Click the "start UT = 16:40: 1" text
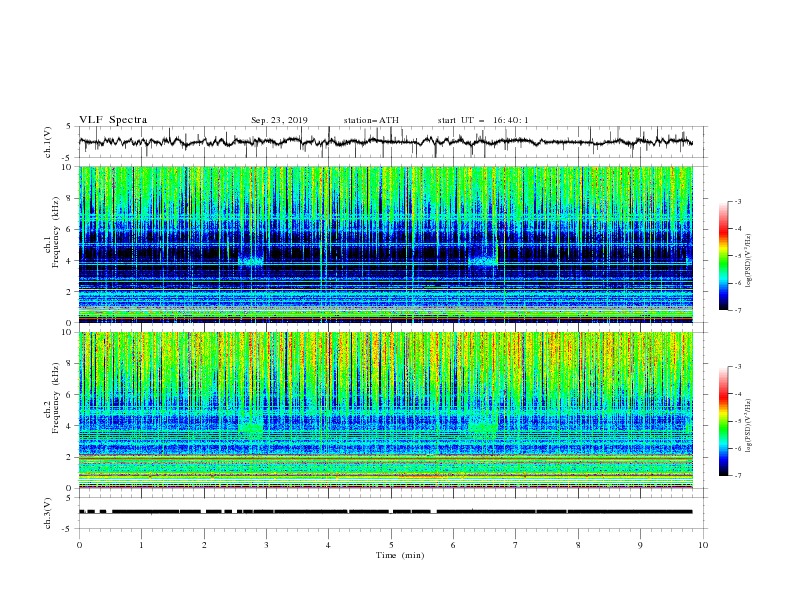792x612 pixels. click(x=483, y=120)
